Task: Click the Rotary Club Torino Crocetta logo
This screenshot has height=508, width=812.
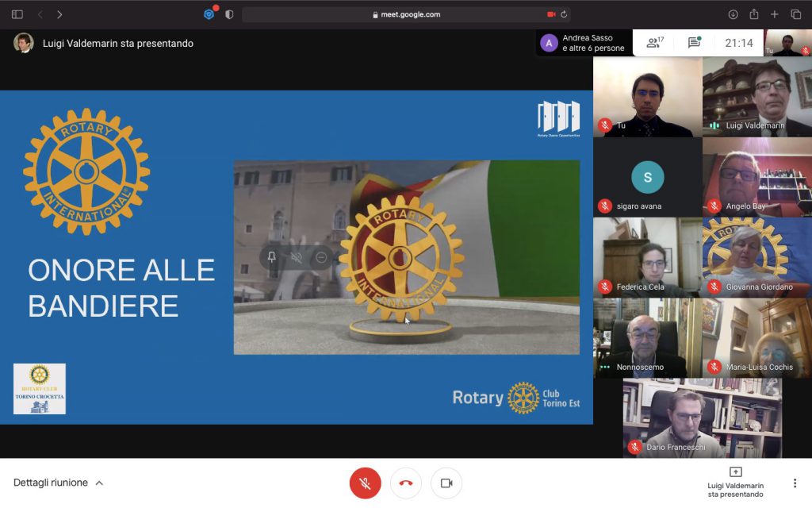Action: tap(40, 389)
